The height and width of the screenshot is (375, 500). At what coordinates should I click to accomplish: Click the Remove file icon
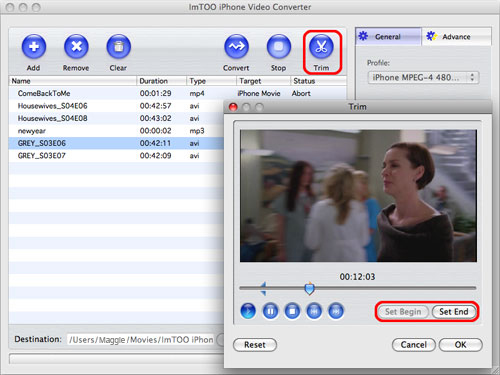(x=76, y=47)
